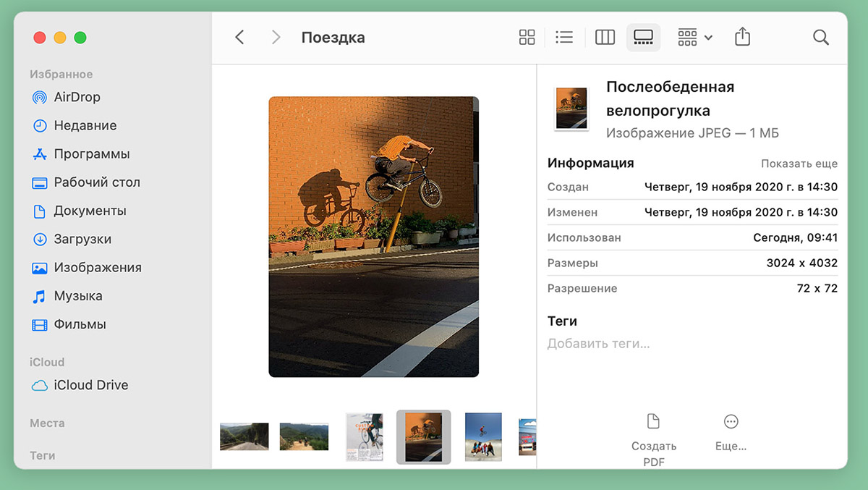Switch to column view
This screenshot has width=868, height=490.
pos(605,38)
